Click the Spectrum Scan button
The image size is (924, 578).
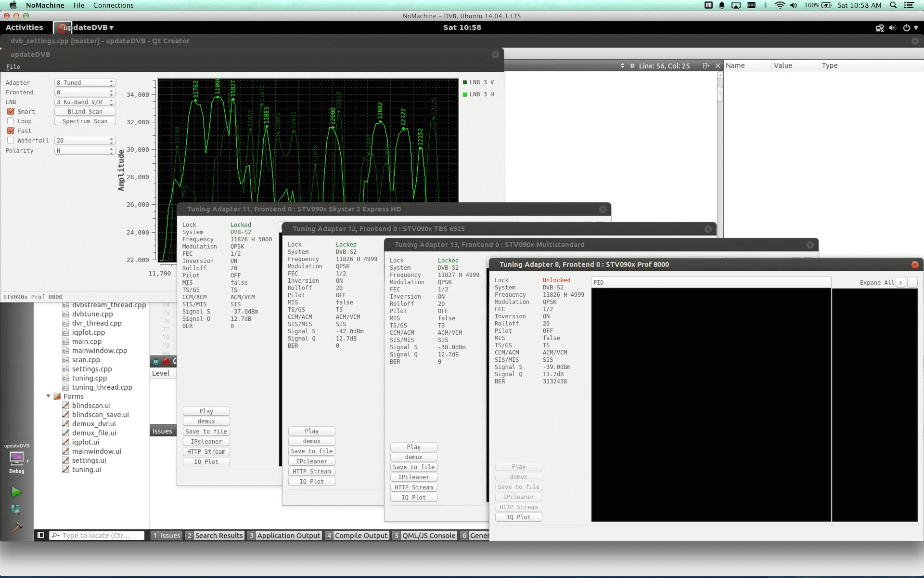click(85, 121)
